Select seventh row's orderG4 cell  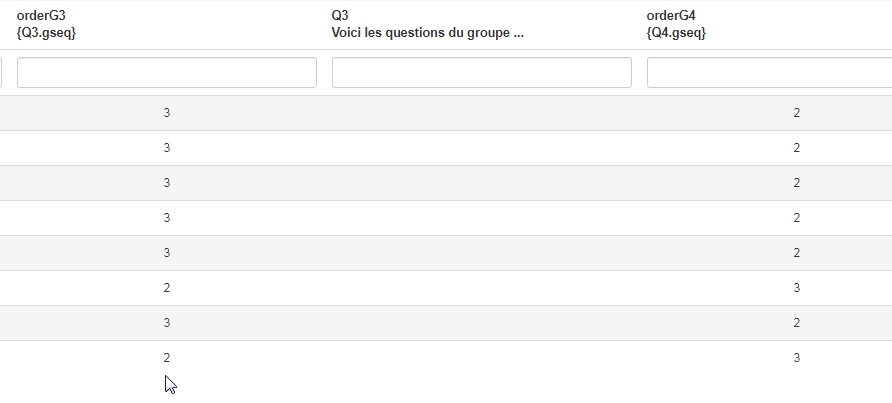(796, 323)
